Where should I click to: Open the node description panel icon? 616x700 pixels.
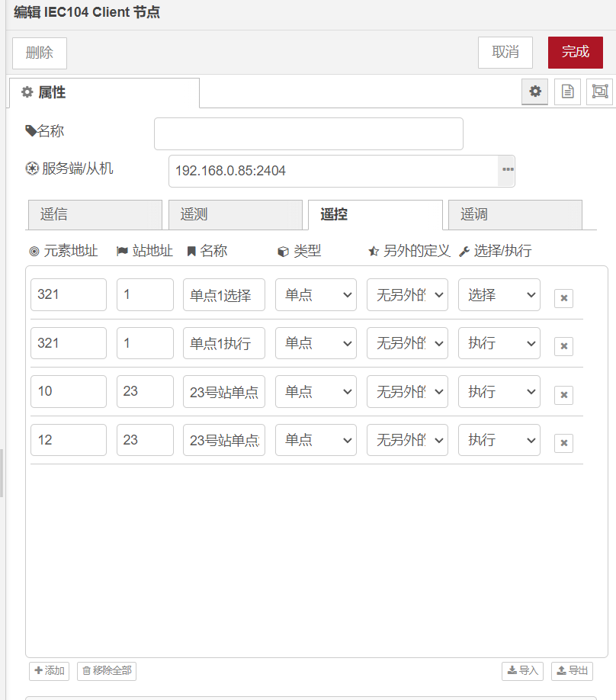(566, 92)
